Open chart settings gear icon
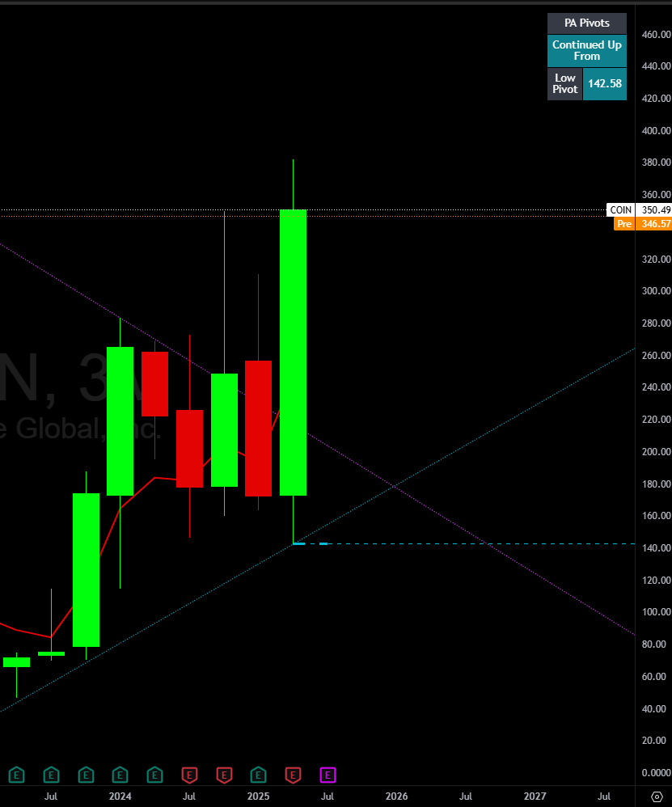 pos(657,796)
